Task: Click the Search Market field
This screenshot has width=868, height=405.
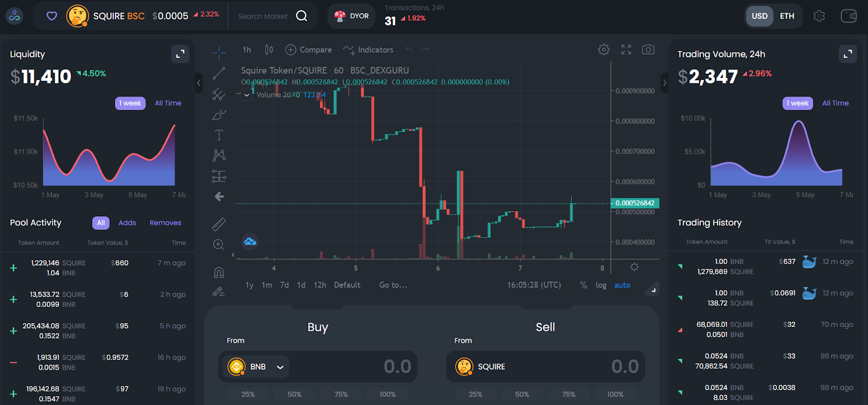Action: (x=263, y=16)
